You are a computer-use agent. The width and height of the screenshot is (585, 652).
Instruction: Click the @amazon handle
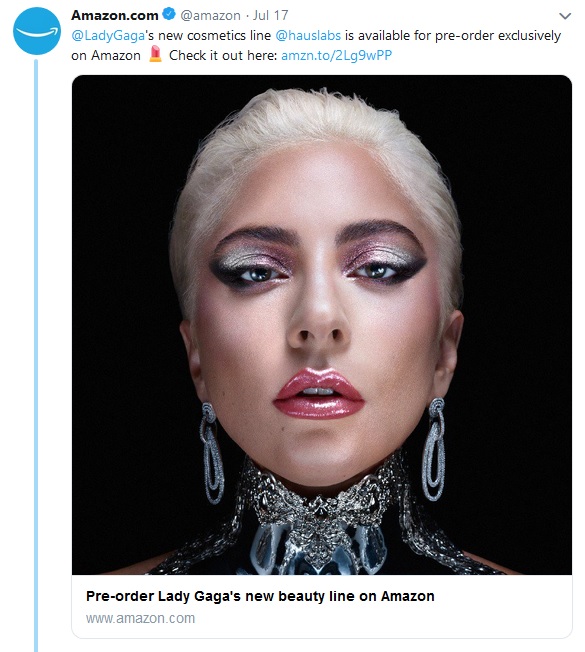click(210, 16)
